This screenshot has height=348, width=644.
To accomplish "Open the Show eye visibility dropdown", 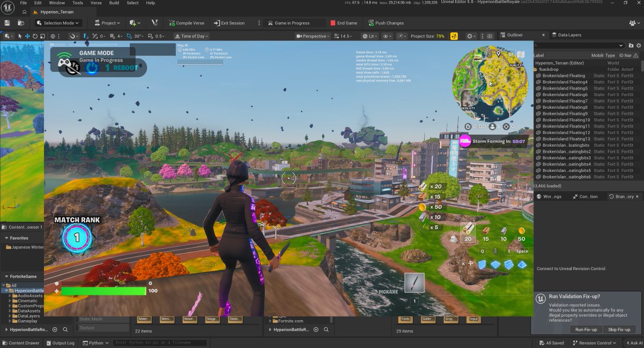I will 387,36.
